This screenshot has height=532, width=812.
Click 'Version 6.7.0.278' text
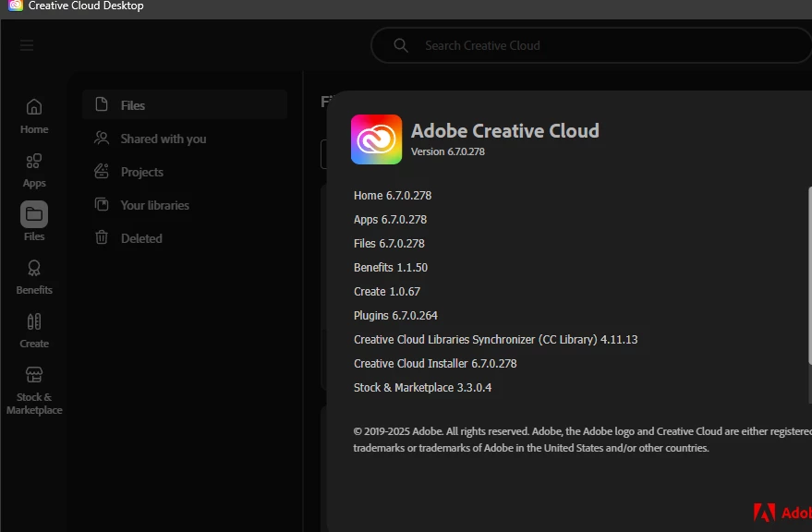click(448, 151)
